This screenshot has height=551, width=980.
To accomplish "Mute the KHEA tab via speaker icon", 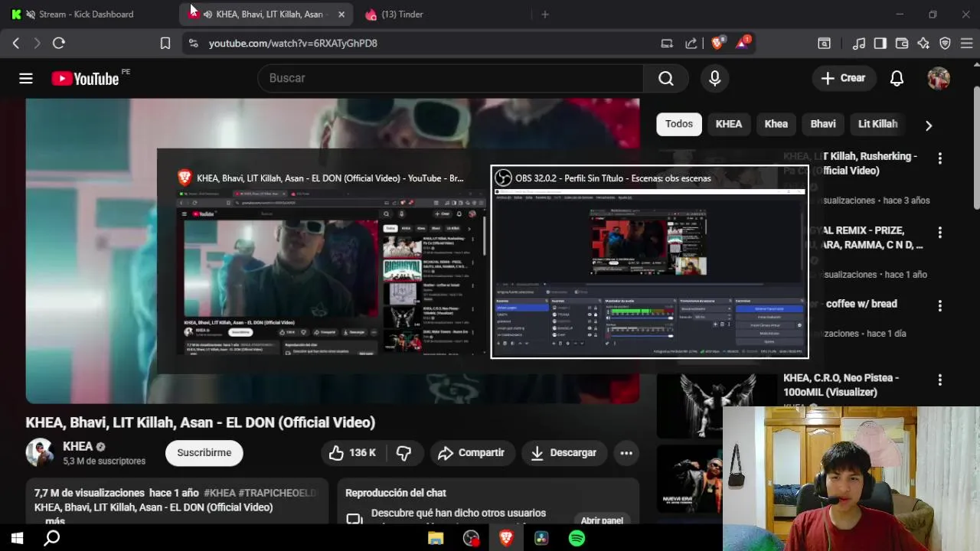I will click(207, 15).
